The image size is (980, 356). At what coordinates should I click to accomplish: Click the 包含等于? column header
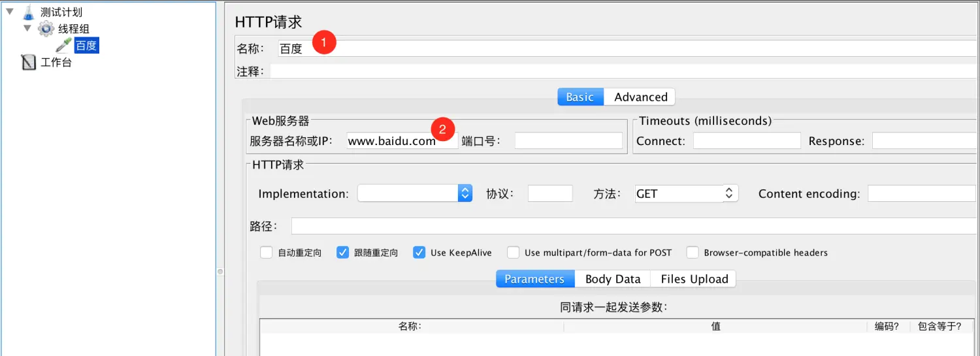[x=939, y=326]
